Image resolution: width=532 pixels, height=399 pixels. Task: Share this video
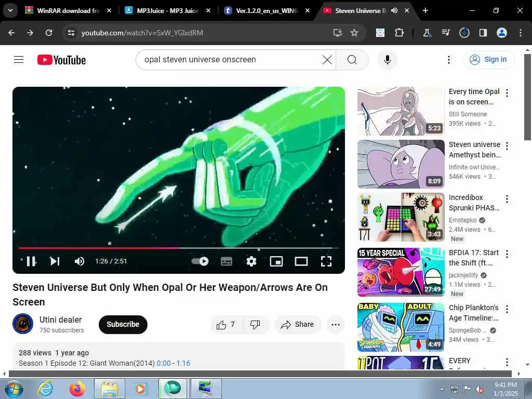click(298, 325)
